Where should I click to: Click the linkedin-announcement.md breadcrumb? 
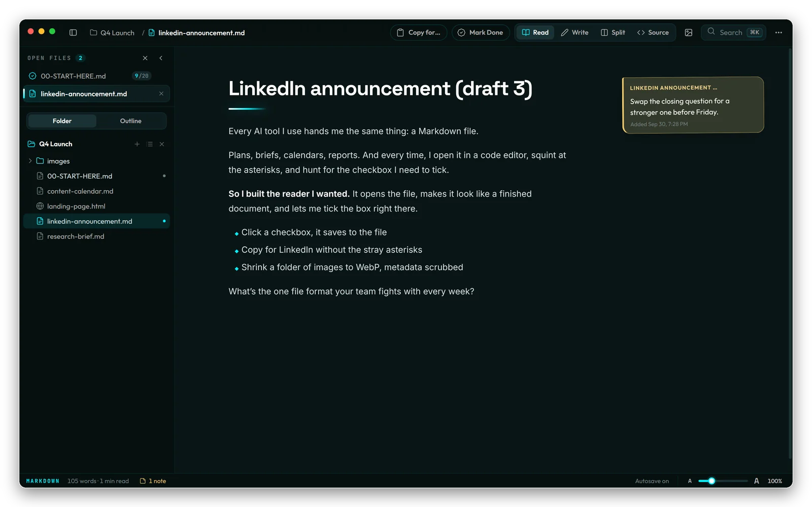tap(196, 32)
